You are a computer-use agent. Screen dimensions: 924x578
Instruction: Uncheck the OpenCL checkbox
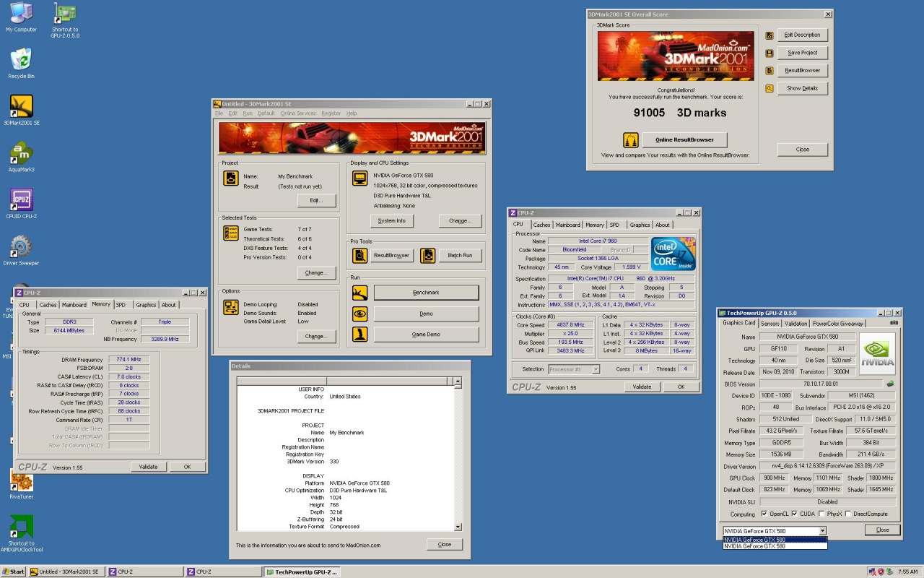click(x=764, y=514)
